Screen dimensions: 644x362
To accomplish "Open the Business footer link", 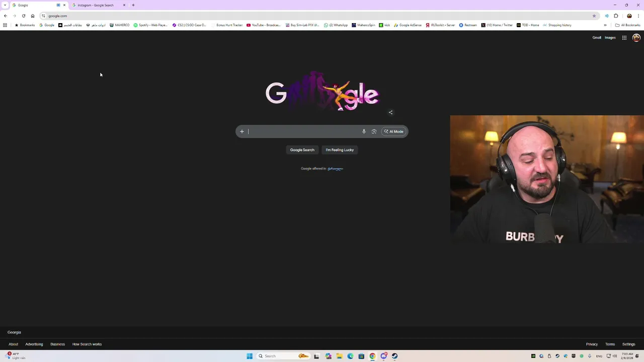I will (57, 344).
